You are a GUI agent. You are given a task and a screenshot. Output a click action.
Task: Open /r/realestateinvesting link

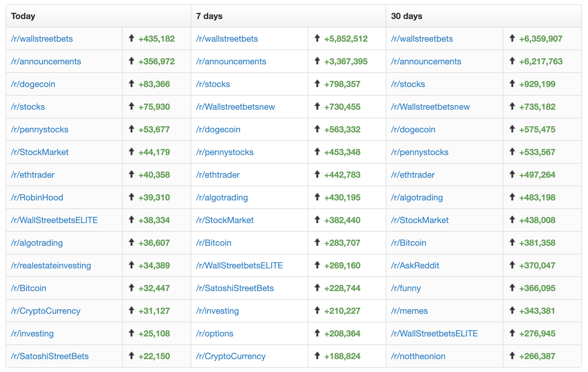coord(51,266)
